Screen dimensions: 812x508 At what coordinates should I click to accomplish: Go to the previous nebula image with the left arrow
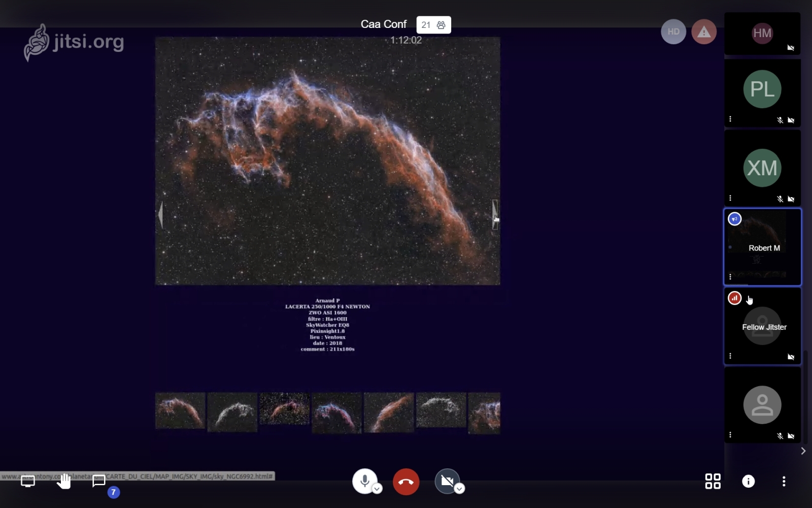[160, 214]
